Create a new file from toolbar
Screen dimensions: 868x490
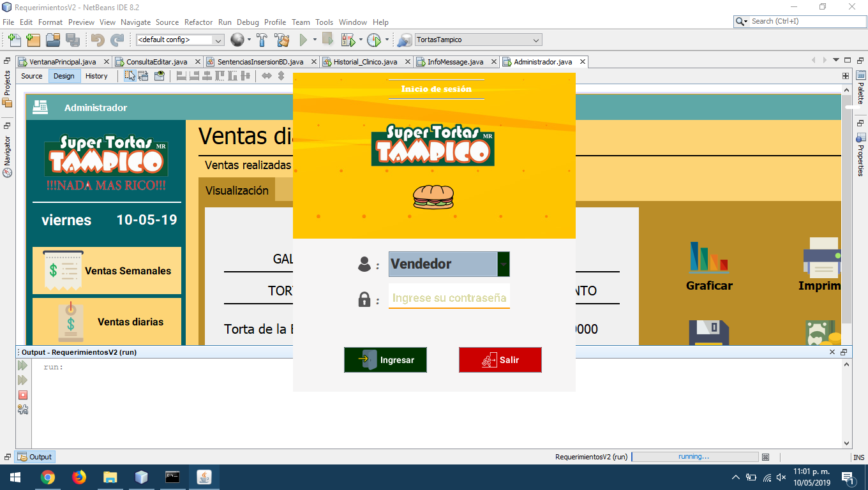(14, 40)
